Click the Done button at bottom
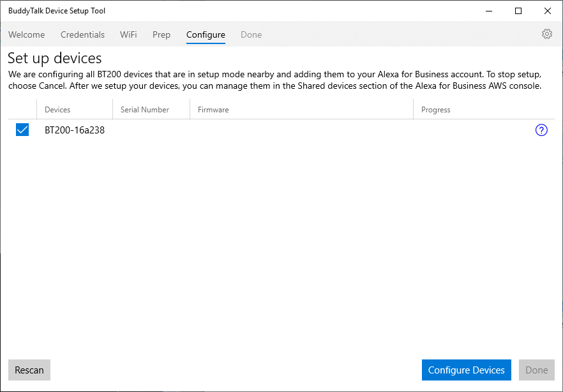Image resolution: width=563 pixels, height=392 pixels. point(536,370)
